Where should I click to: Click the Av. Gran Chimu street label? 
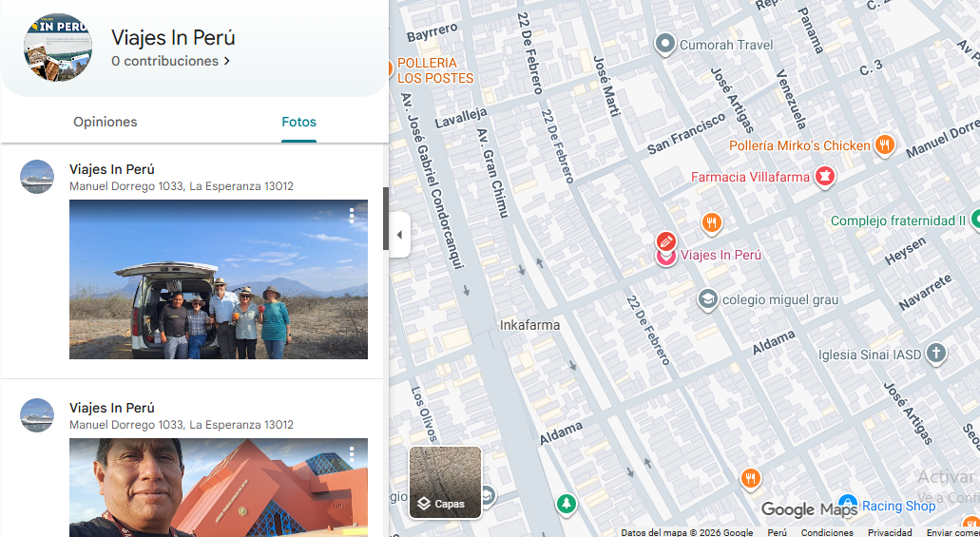pos(491,173)
